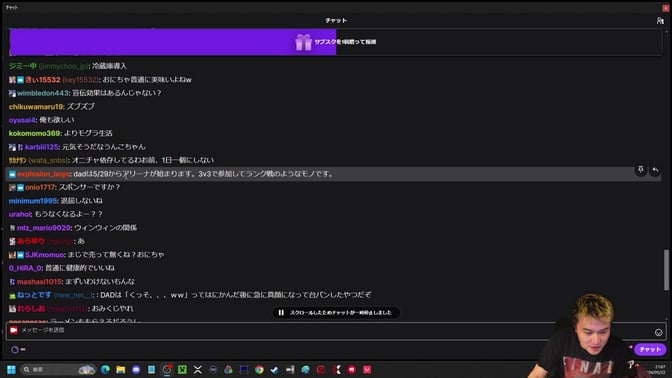Resume chat via the scroll-paused notice

point(336,313)
